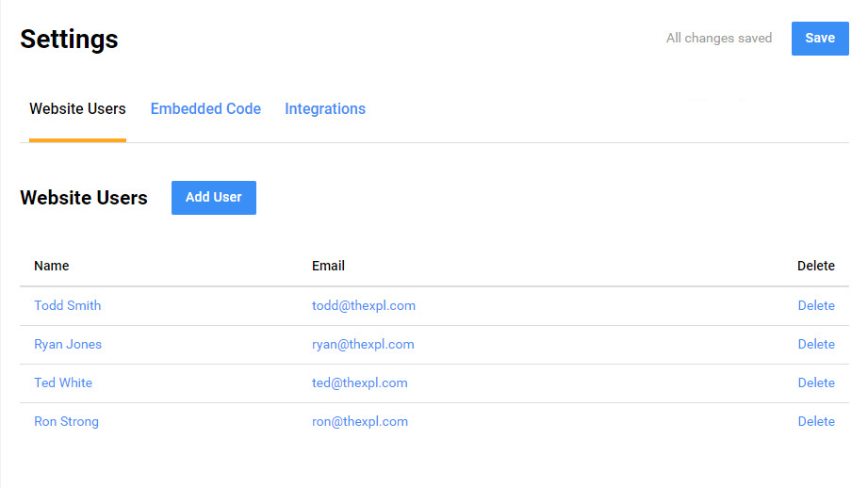Click the ryan@thexpl.com email address
This screenshot has height=488, width=868.
coord(363,345)
